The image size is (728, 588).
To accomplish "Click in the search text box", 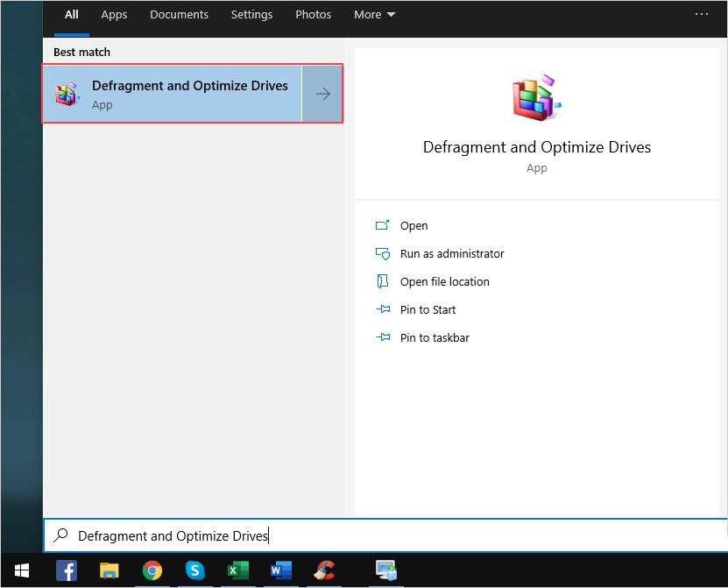I will 385,535.
